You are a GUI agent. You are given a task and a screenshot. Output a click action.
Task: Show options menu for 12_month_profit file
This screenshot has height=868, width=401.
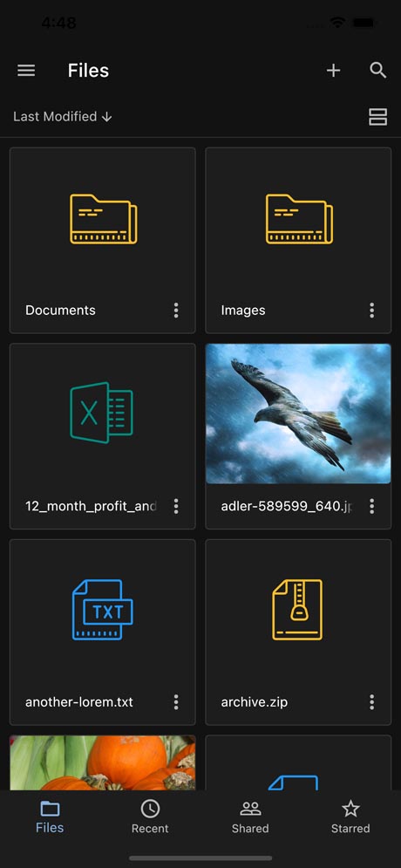pyautogui.click(x=176, y=506)
